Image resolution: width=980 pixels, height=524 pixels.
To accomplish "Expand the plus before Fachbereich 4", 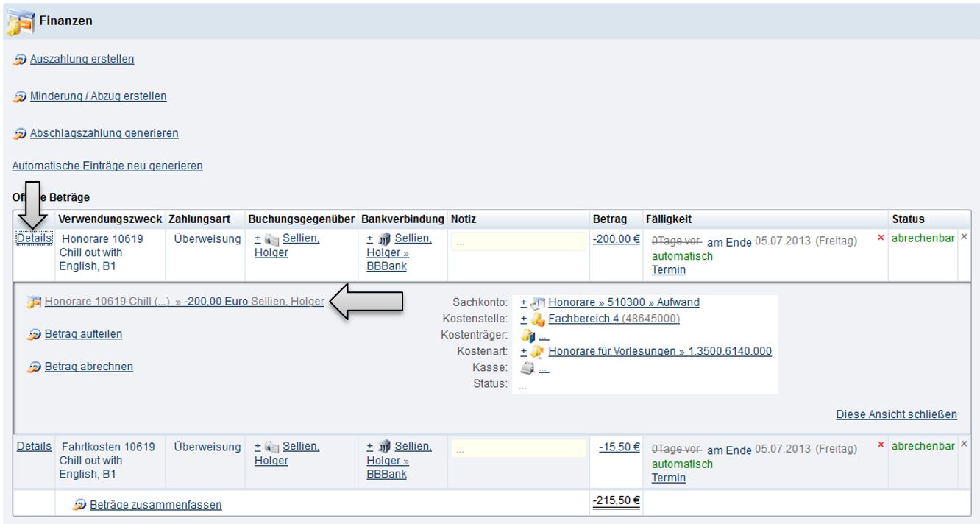I will pyautogui.click(x=524, y=319).
